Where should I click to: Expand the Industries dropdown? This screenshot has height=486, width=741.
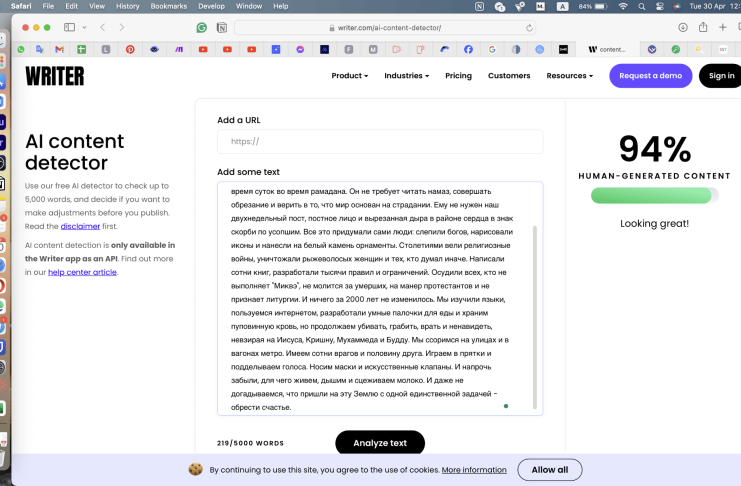tap(406, 76)
